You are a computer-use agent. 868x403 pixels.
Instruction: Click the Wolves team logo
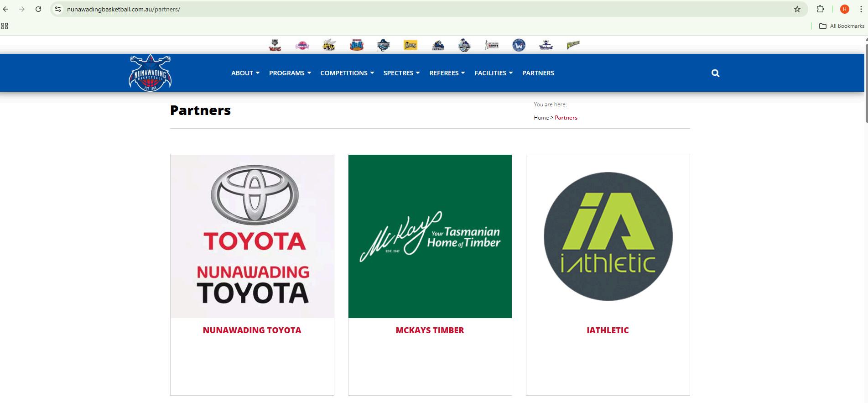point(275,45)
